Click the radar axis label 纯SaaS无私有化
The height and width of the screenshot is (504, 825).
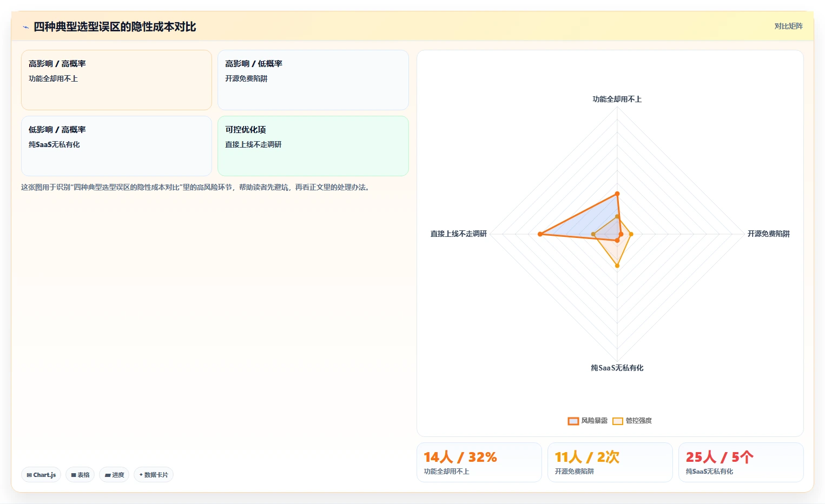click(617, 368)
